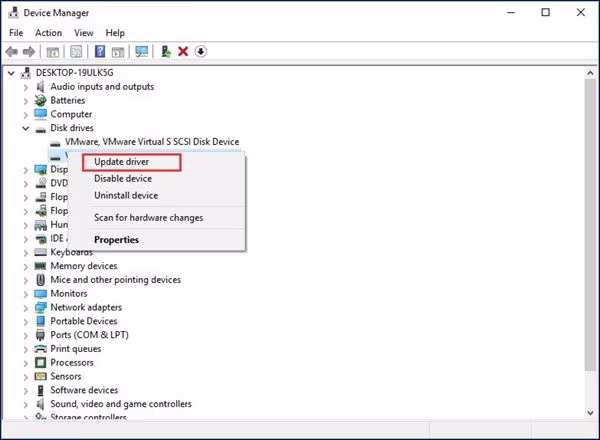Image resolution: width=600 pixels, height=440 pixels.
Task: Click the Action pane toolbar icon
Action: click(x=118, y=52)
